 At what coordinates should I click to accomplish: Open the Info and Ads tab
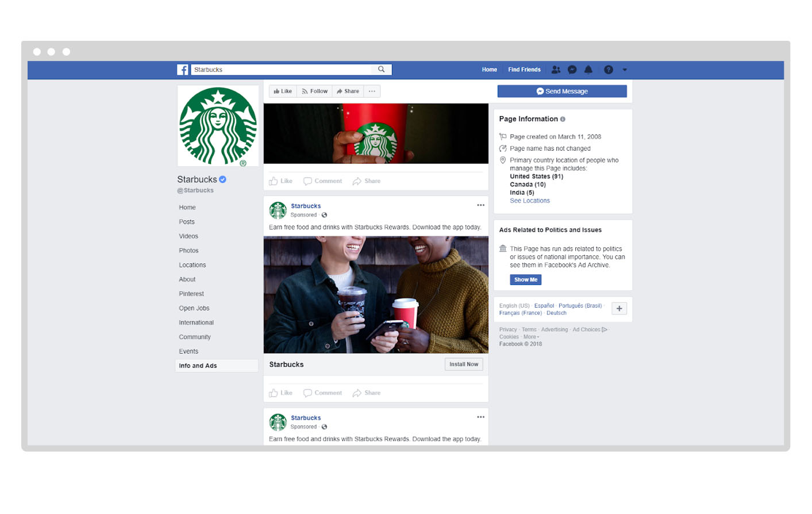point(198,366)
